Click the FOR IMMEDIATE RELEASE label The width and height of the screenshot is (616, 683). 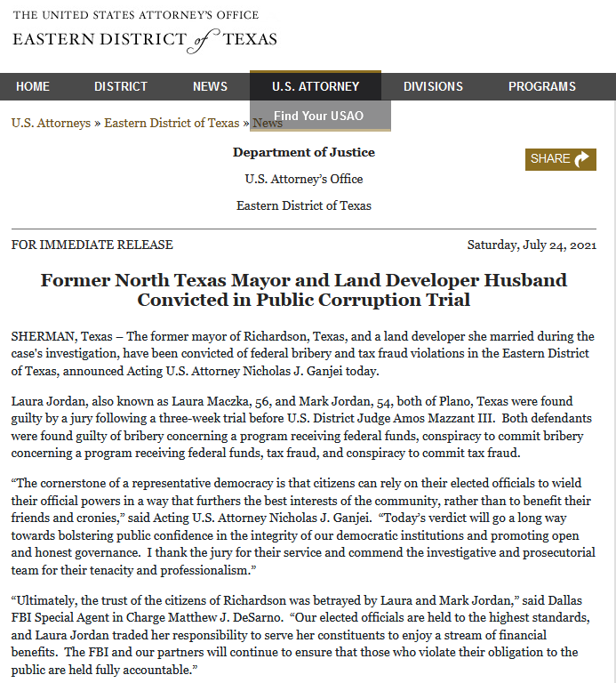click(x=92, y=245)
